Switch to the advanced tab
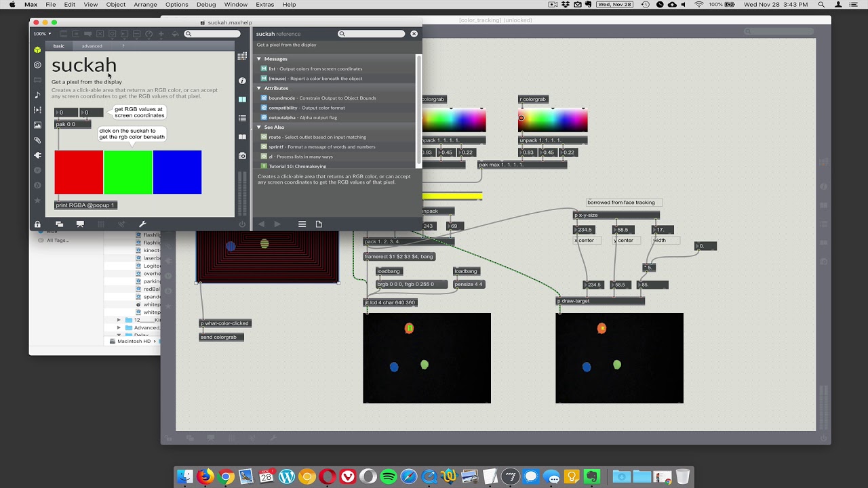Screen dimensions: 868x488 click(x=92, y=46)
